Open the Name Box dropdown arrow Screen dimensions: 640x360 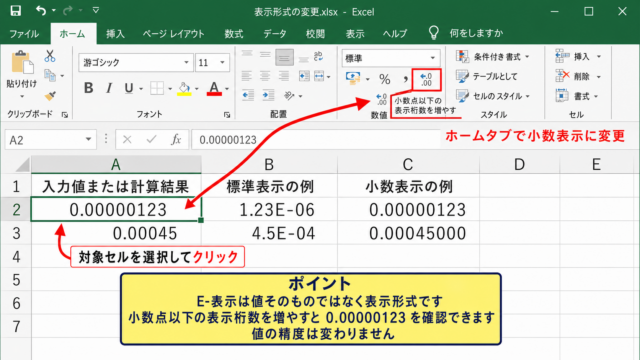tap(88, 140)
